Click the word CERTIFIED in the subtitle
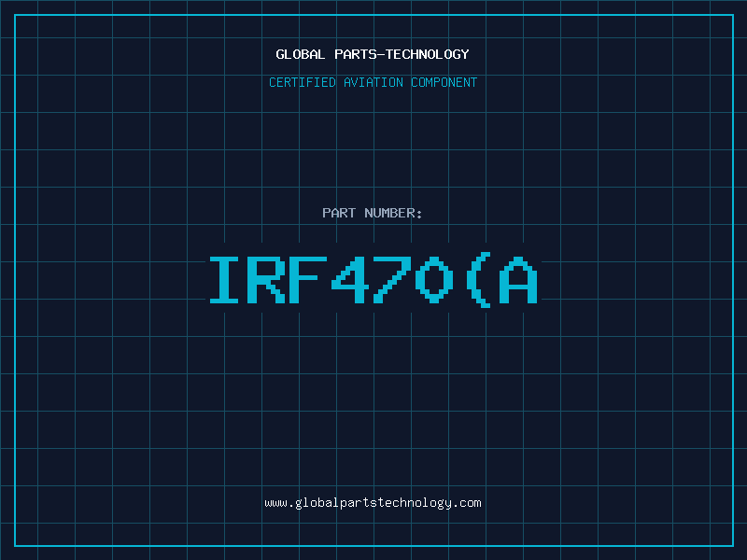The image size is (747, 560). 301,82
